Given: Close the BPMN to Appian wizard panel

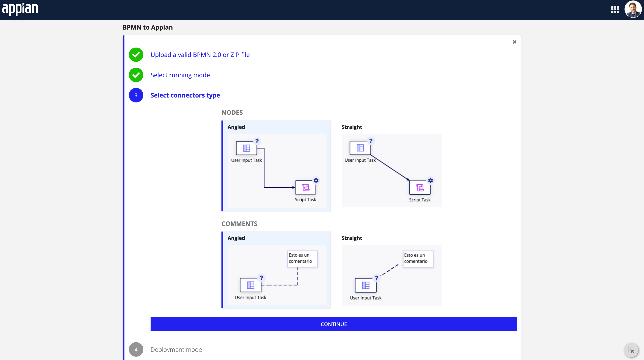Looking at the screenshot, I should point(515,42).
